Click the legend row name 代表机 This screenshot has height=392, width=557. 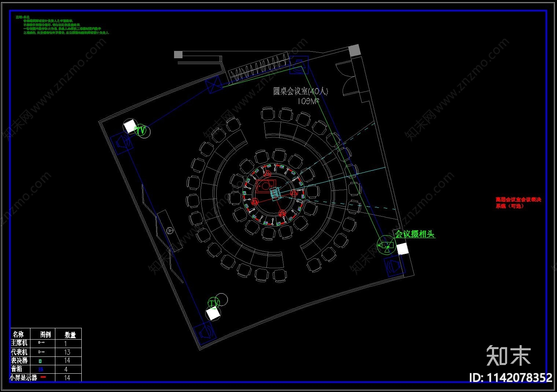(x=19, y=352)
